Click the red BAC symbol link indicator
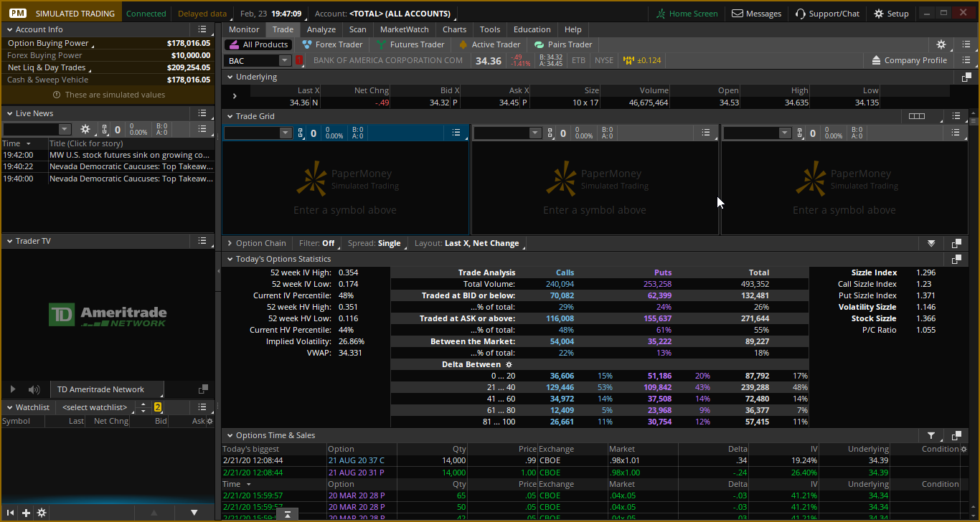 [x=299, y=61]
